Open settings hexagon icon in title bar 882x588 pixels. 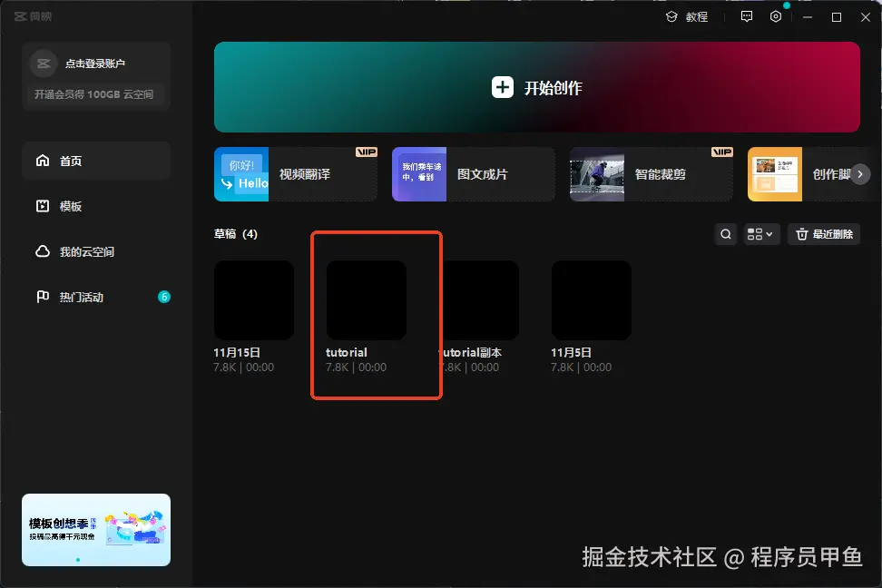click(x=776, y=17)
